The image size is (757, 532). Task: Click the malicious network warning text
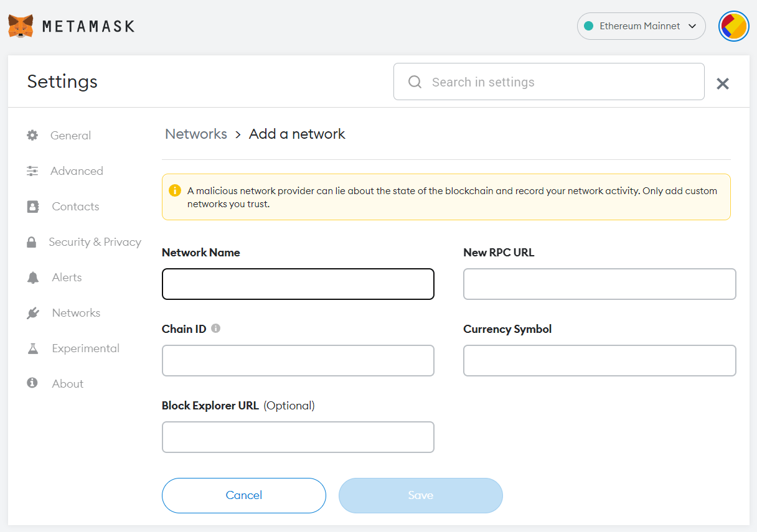point(453,197)
